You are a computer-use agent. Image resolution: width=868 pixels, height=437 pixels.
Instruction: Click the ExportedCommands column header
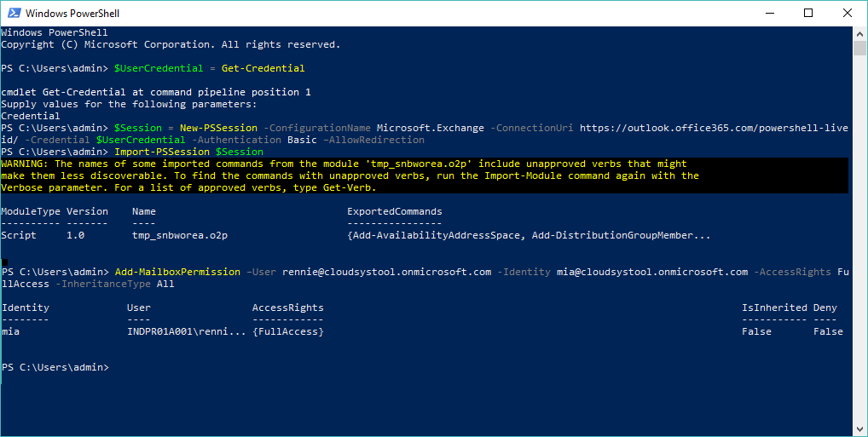click(395, 211)
